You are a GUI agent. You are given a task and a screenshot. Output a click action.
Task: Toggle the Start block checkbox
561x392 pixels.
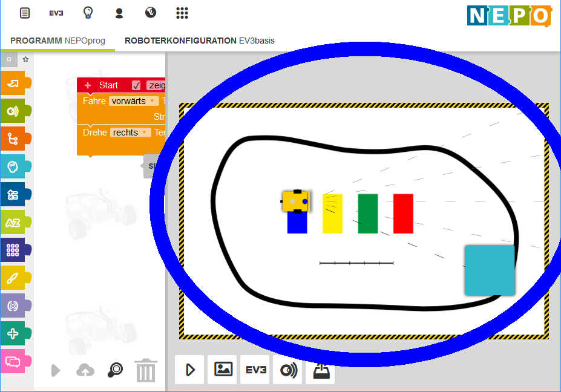point(136,85)
